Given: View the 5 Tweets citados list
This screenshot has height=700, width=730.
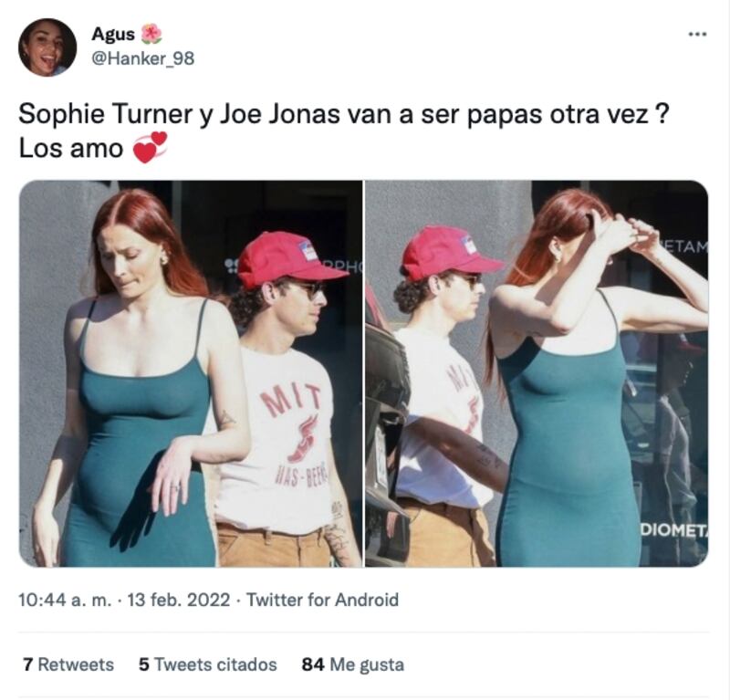Looking at the screenshot, I should (208, 664).
